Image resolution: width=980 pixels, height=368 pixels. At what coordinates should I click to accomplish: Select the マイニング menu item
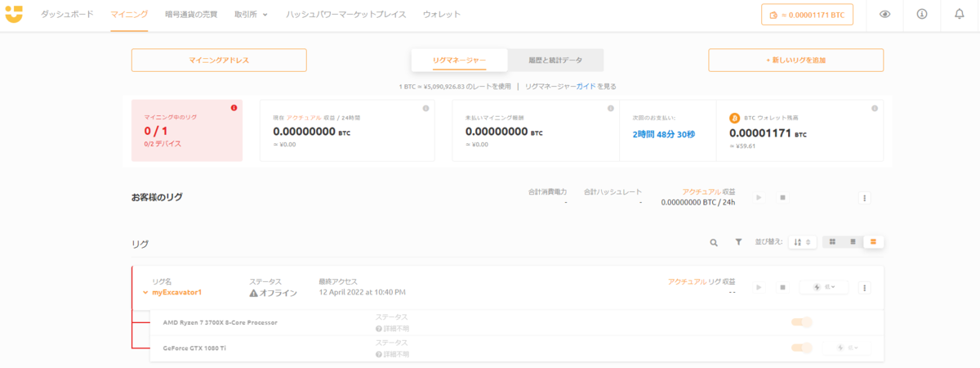[x=129, y=15]
